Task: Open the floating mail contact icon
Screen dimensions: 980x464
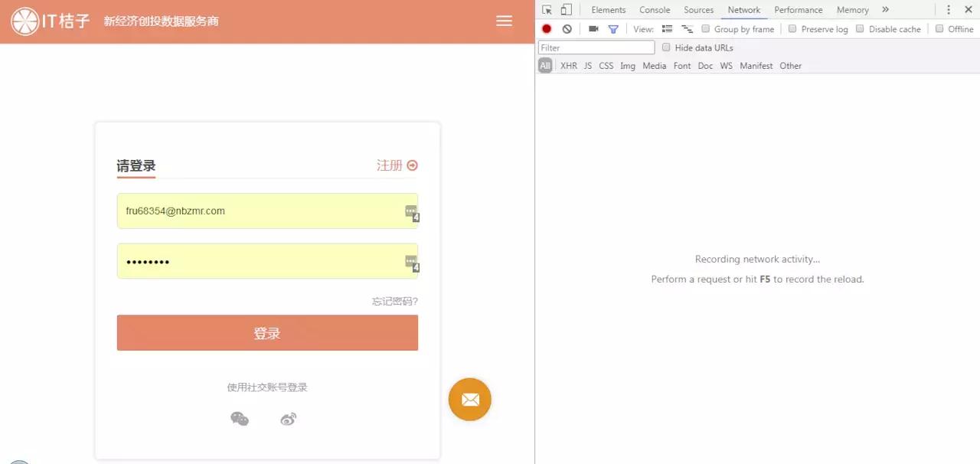Action: point(469,399)
